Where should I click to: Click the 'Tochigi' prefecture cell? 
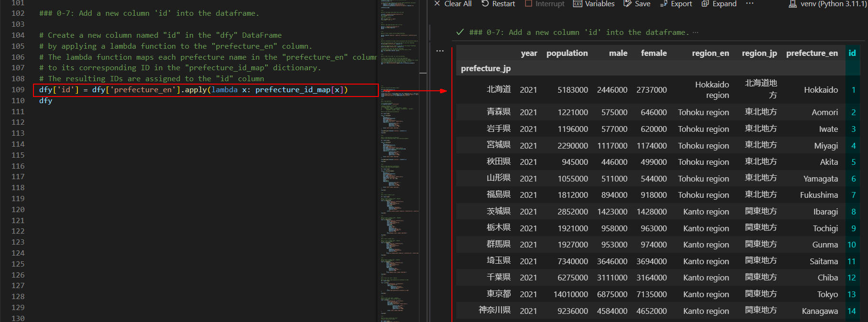pyautogui.click(x=825, y=228)
